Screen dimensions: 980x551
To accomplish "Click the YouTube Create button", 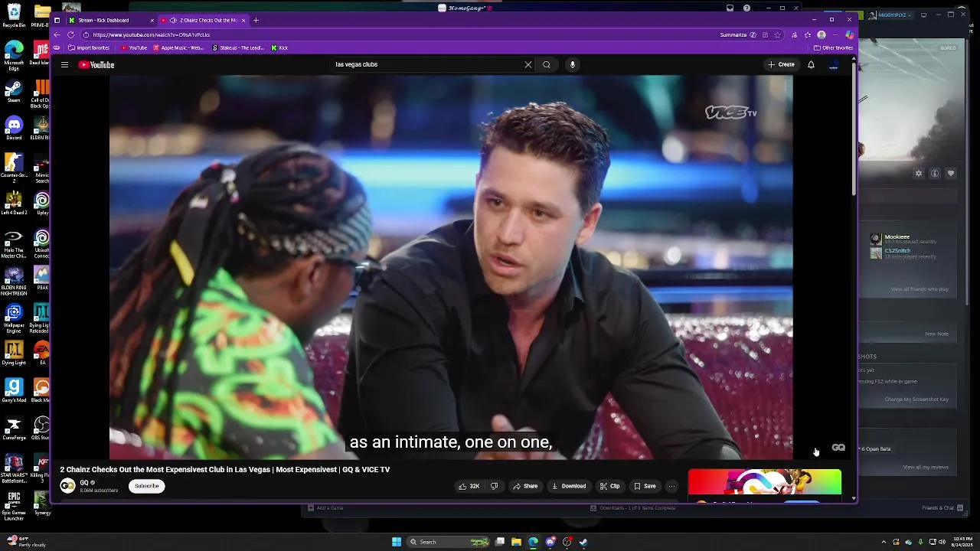I will click(x=782, y=64).
